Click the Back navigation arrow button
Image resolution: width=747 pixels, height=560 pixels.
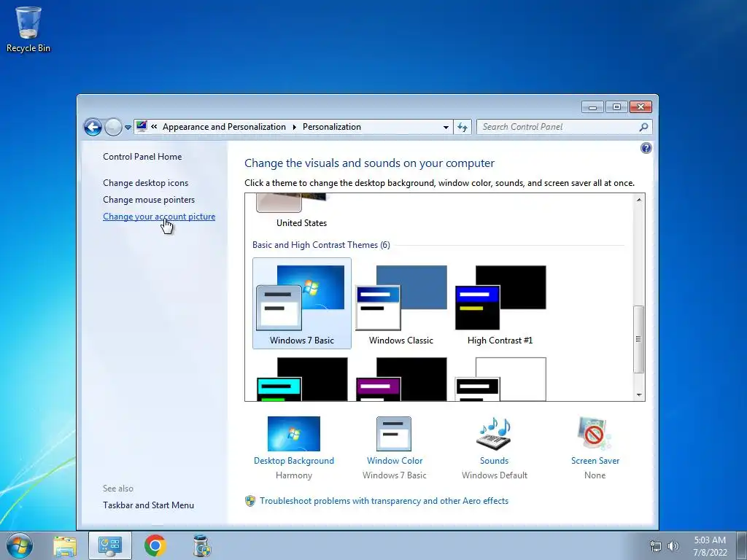(93, 127)
